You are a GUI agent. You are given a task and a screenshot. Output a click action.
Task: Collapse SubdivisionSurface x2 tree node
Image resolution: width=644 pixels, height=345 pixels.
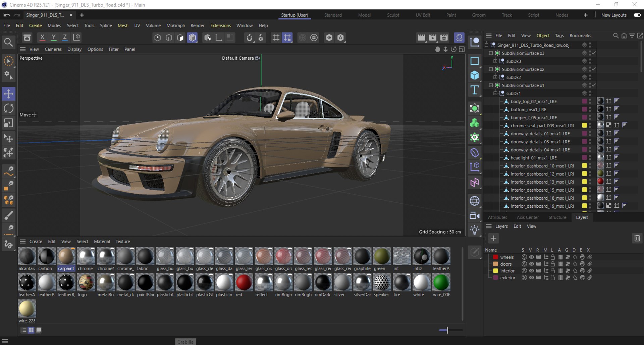point(491,69)
